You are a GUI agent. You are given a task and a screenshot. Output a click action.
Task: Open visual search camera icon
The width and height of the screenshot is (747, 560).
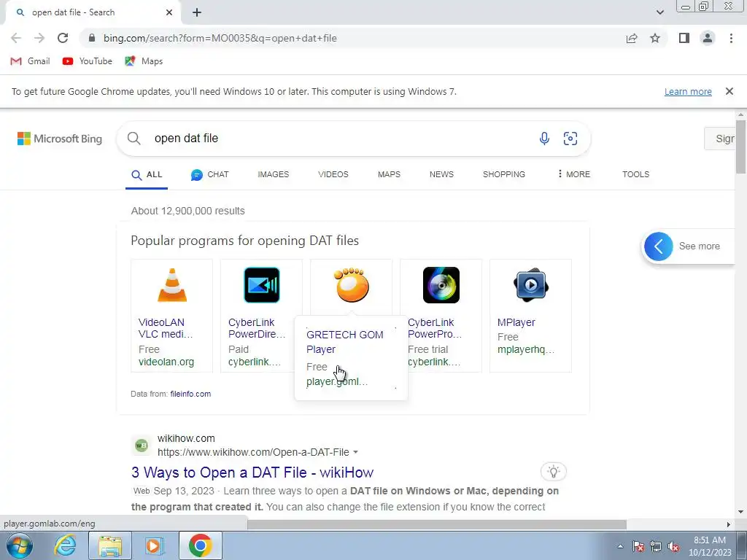point(570,139)
